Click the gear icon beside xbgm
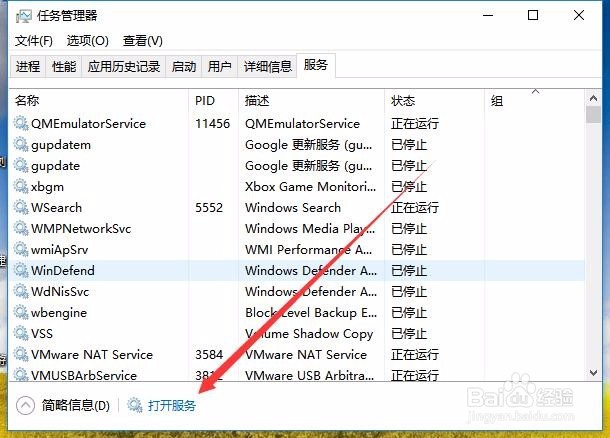 pos(21,186)
